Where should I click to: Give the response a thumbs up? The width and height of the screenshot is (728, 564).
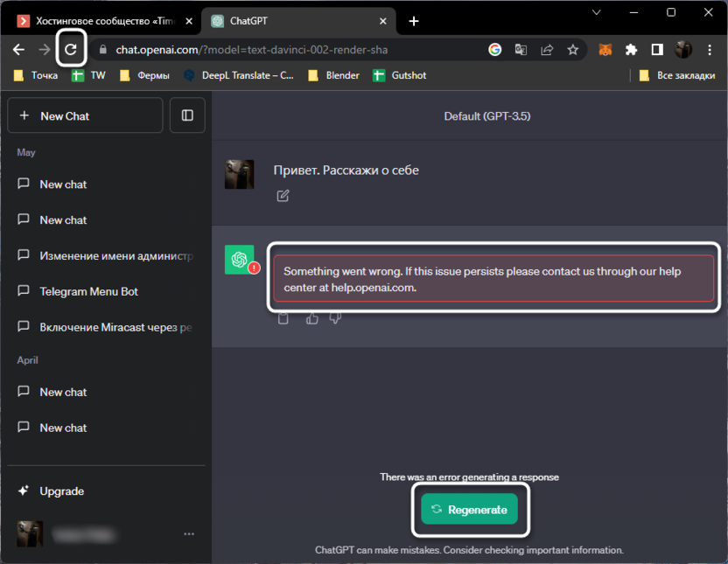pos(312,318)
